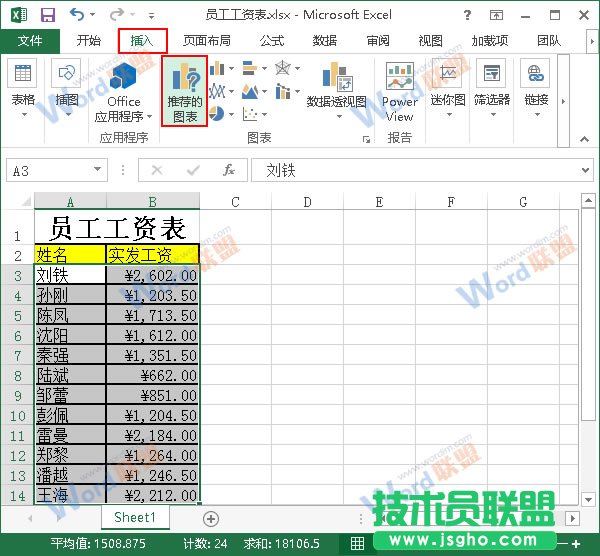
Task: Insert a radar chart icon
Action: point(283,68)
